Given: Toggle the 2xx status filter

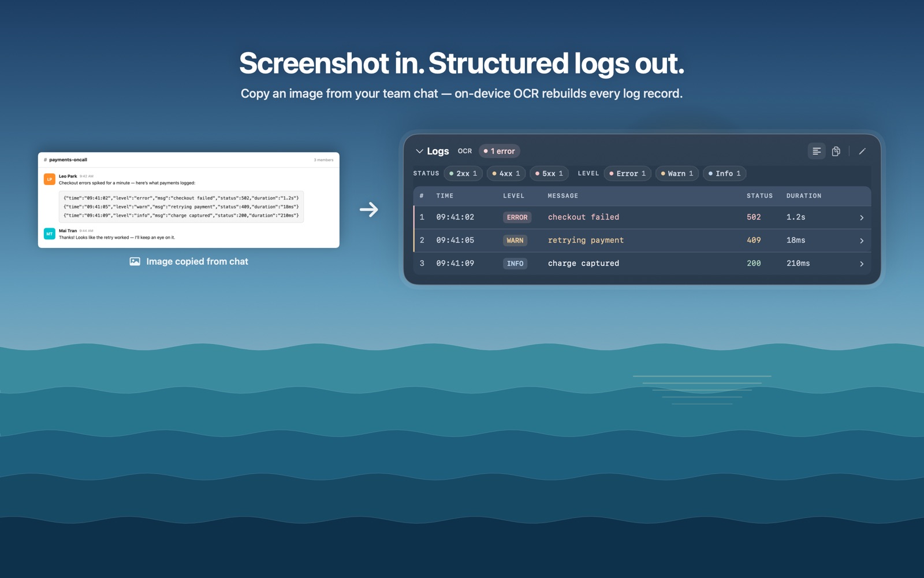Looking at the screenshot, I should [463, 173].
